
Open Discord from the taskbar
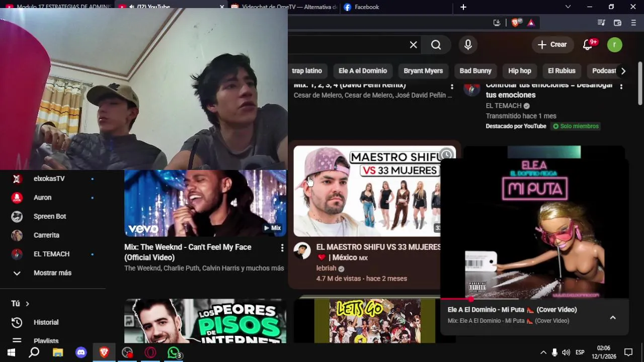click(x=81, y=353)
